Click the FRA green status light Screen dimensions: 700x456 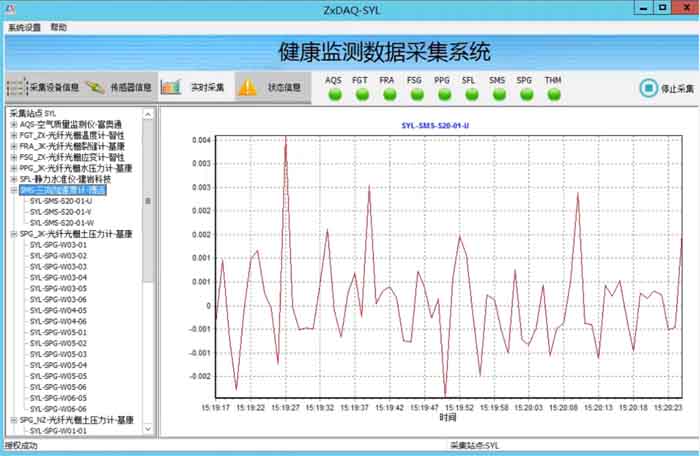coord(387,94)
